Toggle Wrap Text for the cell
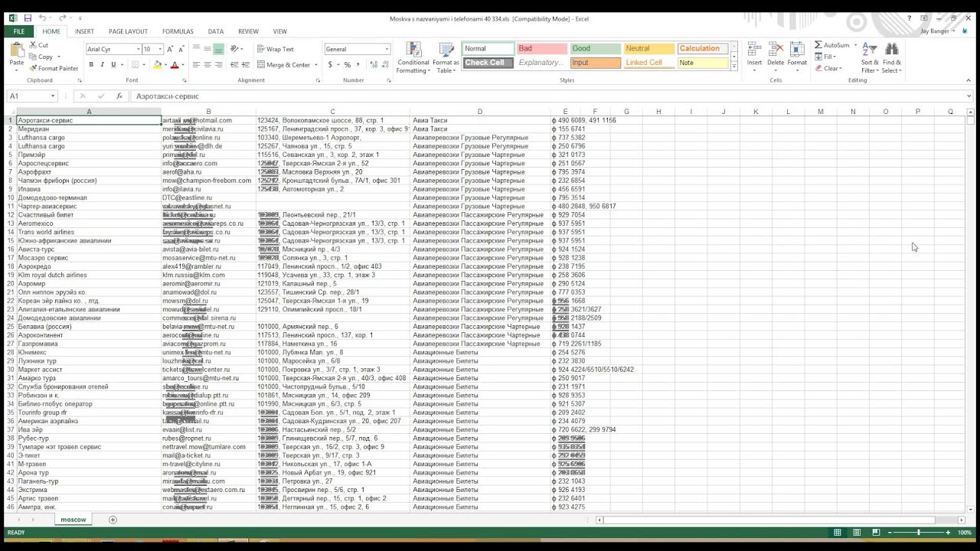980x551 pixels. 276,49
